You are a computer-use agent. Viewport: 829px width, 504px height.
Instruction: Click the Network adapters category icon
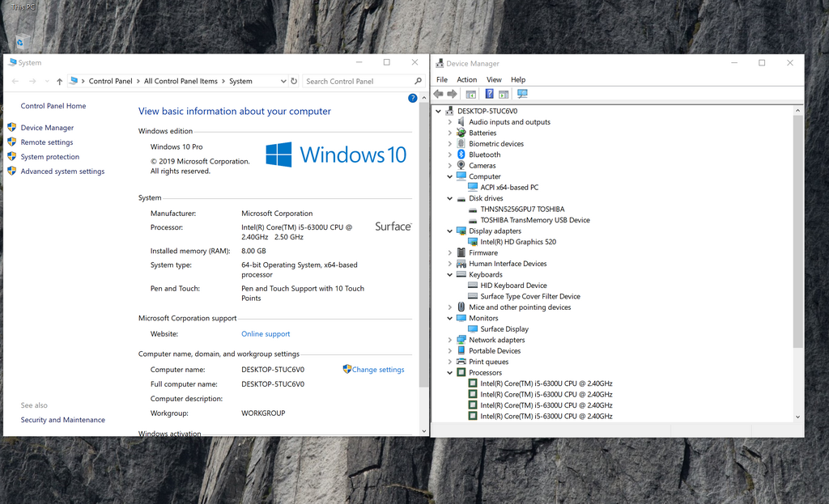(461, 340)
